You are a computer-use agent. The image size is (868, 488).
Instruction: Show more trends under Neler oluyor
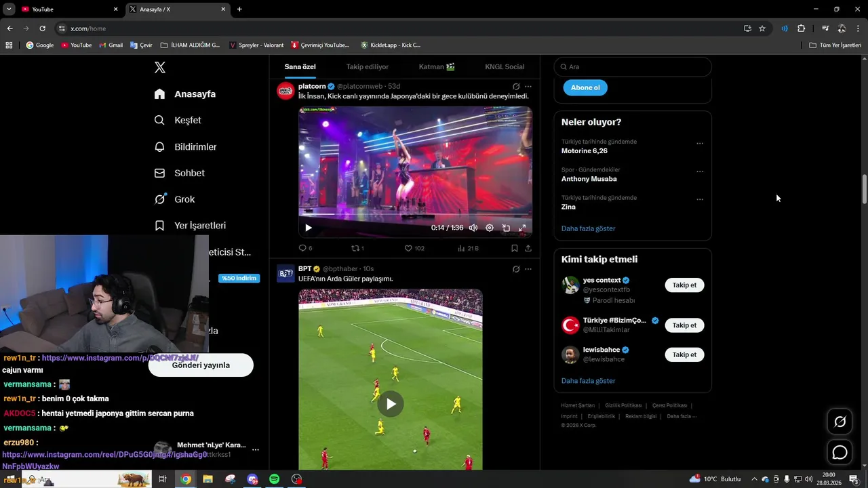click(588, 228)
